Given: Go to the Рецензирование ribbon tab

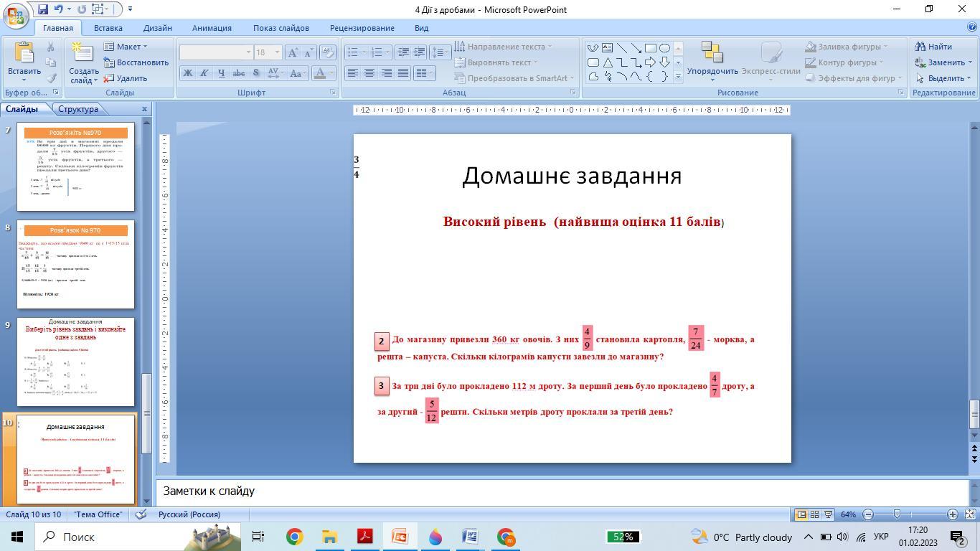Looking at the screenshot, I should point(362,28).
